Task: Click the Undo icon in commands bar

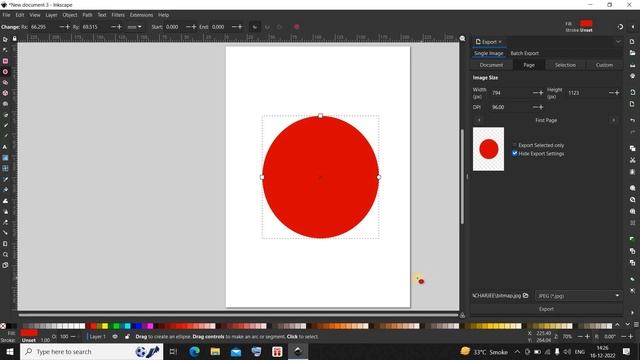Action: click(x=632, y=120)
